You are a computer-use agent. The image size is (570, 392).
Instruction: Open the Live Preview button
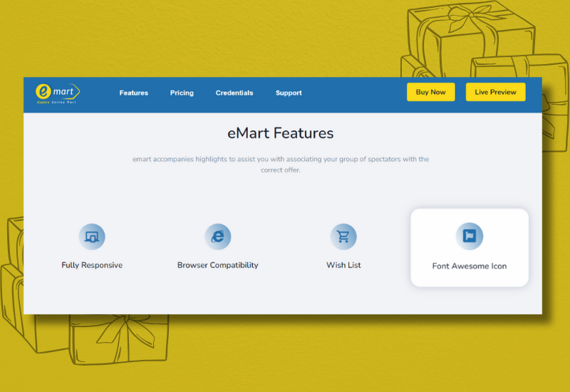pyautogui.click(x=495, y=92)
